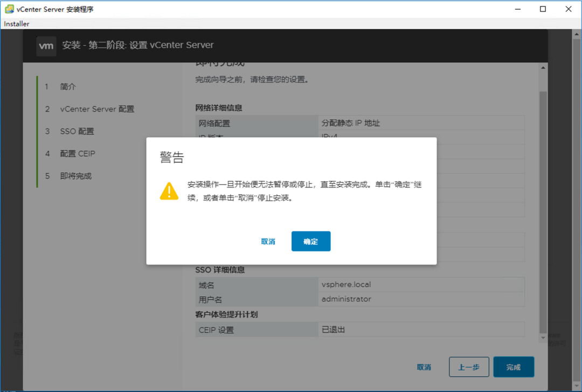The width and height of the screenshot is (582, 392).
Task: Click the 网络配置 row label
Action: click(x=214, y=123)
